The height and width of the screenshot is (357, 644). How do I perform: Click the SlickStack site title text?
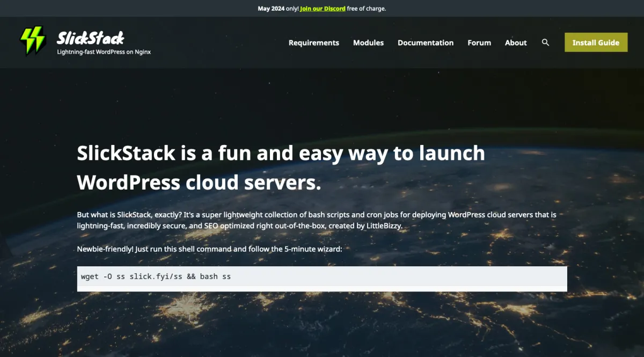tap(90, 38)
